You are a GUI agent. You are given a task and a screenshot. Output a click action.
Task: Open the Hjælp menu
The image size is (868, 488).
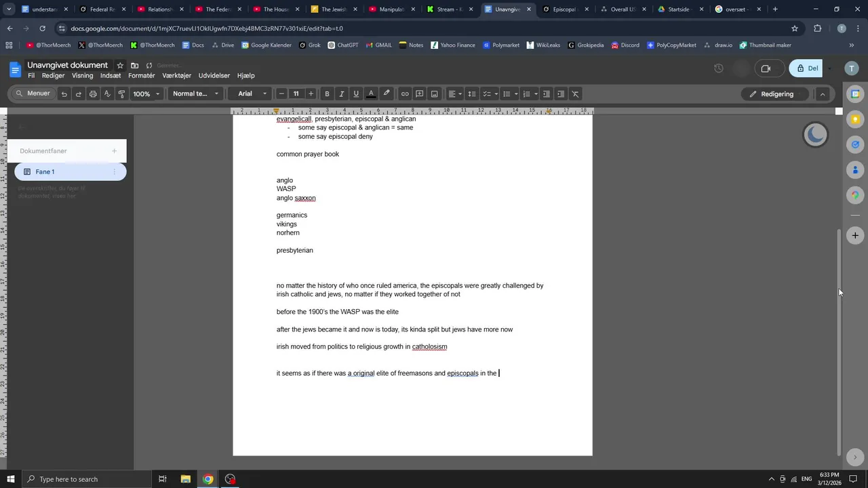coord(245,76)
